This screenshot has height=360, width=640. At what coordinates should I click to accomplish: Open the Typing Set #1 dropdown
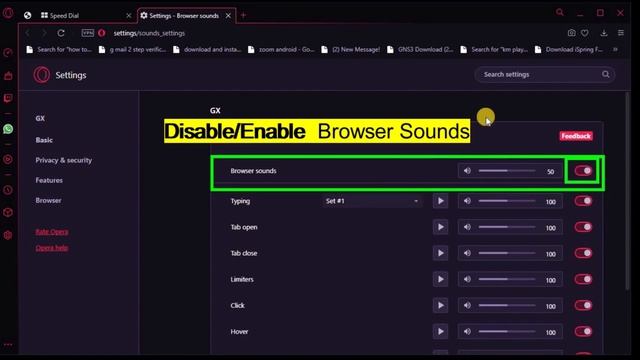coord(372,201)
